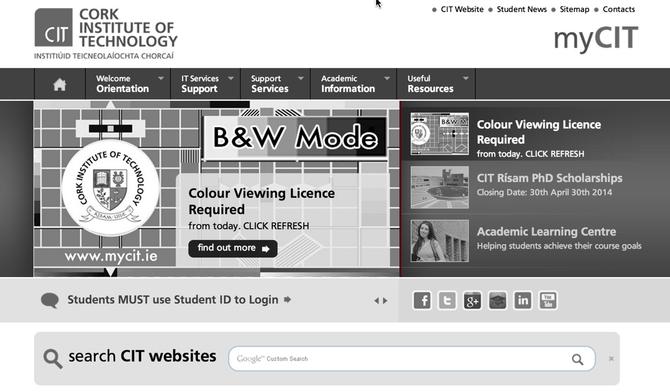Screen dimensions: 670x392
Task: Expand the Useful Resources menu arrow
Action: click(x=466, y=78)
